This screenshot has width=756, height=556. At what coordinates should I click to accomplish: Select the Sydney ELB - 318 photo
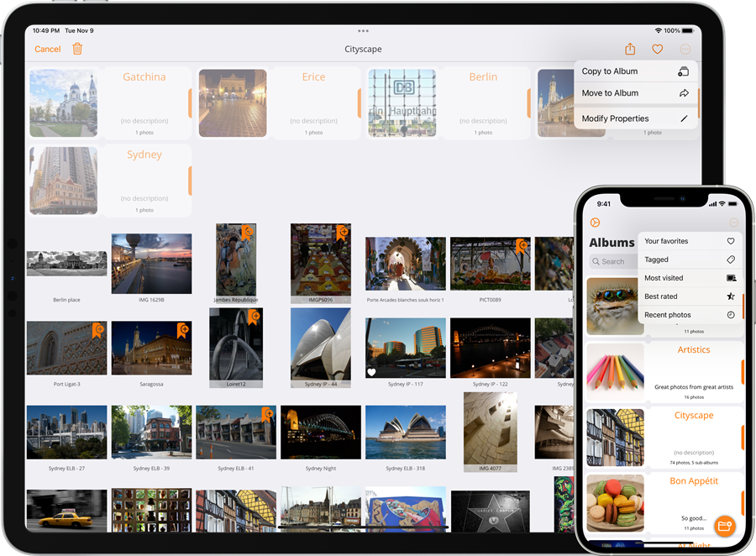406,432
